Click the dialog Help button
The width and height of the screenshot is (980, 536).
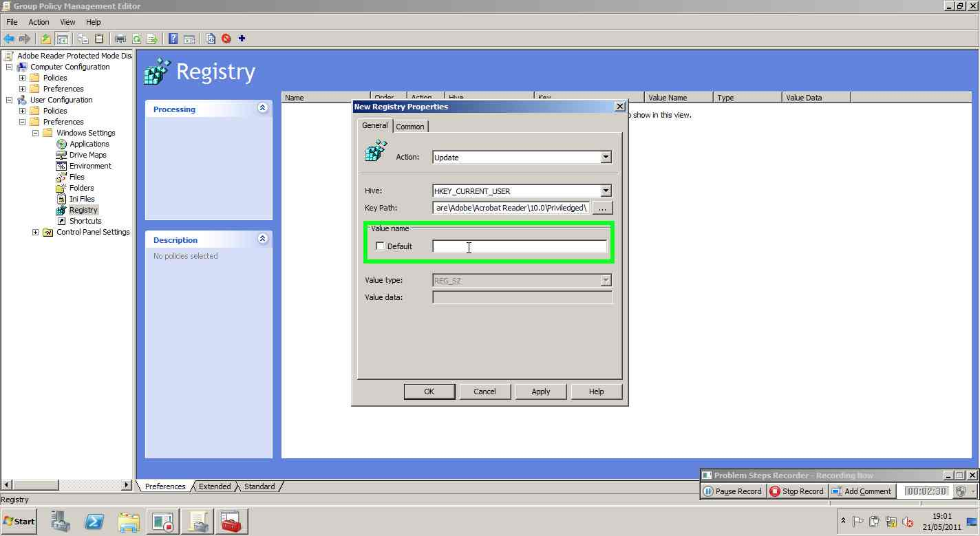pos(597,392)
